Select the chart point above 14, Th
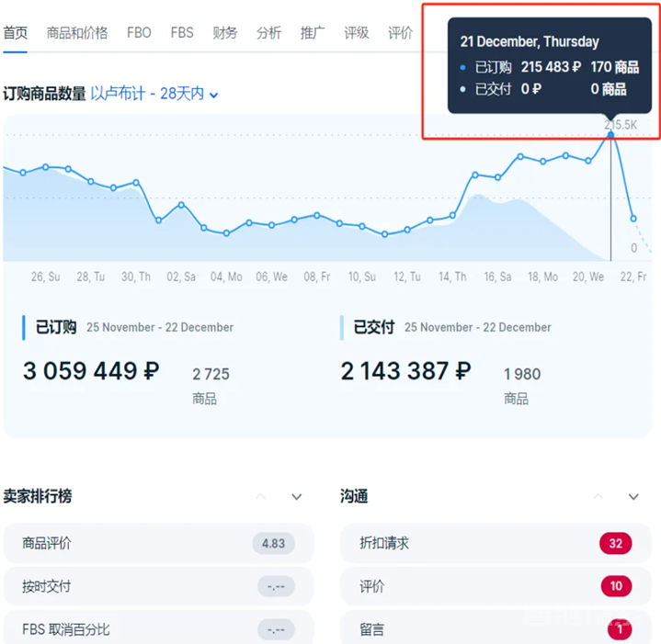 click(x=452, y=215)
